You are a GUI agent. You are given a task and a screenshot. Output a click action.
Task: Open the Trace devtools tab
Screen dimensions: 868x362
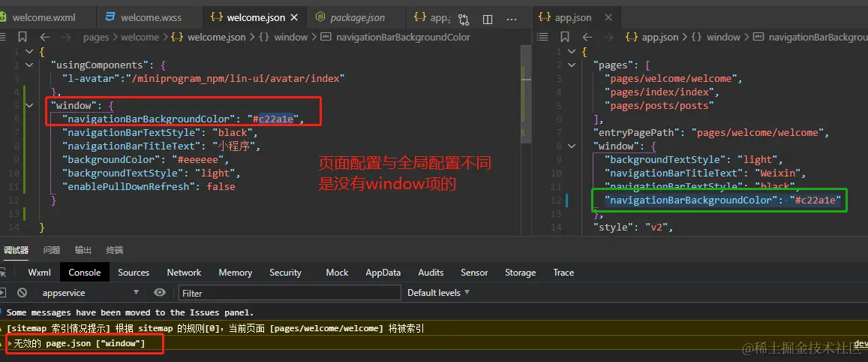point(563,272)
